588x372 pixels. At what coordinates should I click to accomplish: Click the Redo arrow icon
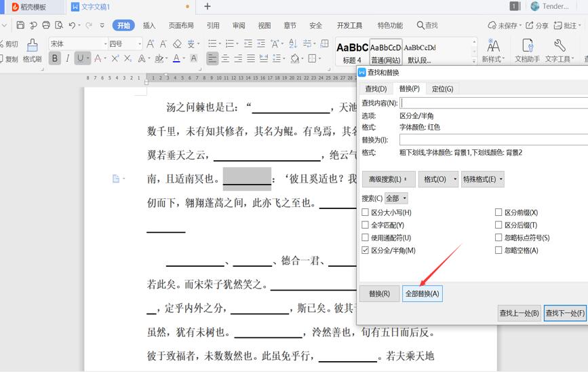[89, 25]
